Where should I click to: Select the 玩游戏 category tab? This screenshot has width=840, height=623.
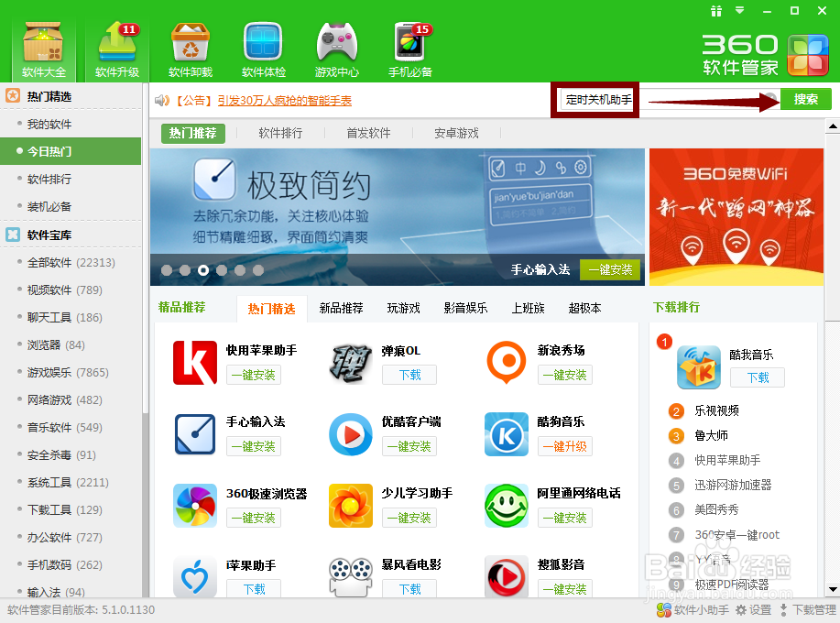[403, 308]
